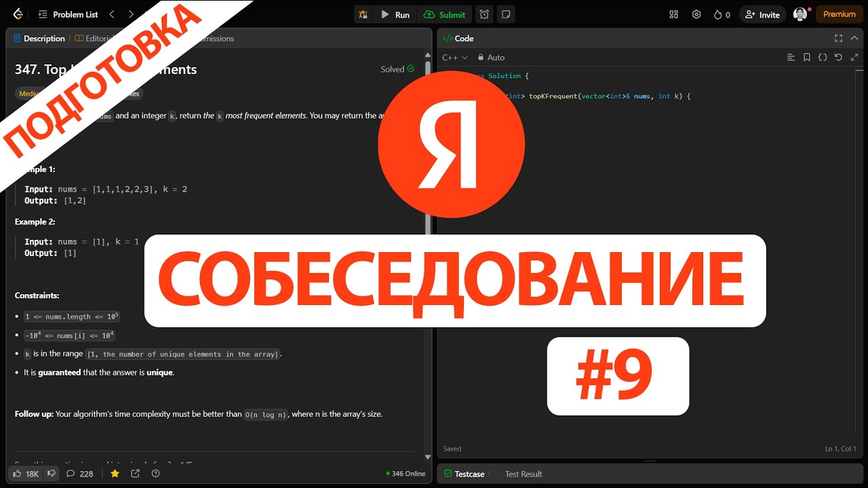Bookmark the code with bookmark icon
Viewport: 868px width, 488px height.
click(x=807, y=58)
